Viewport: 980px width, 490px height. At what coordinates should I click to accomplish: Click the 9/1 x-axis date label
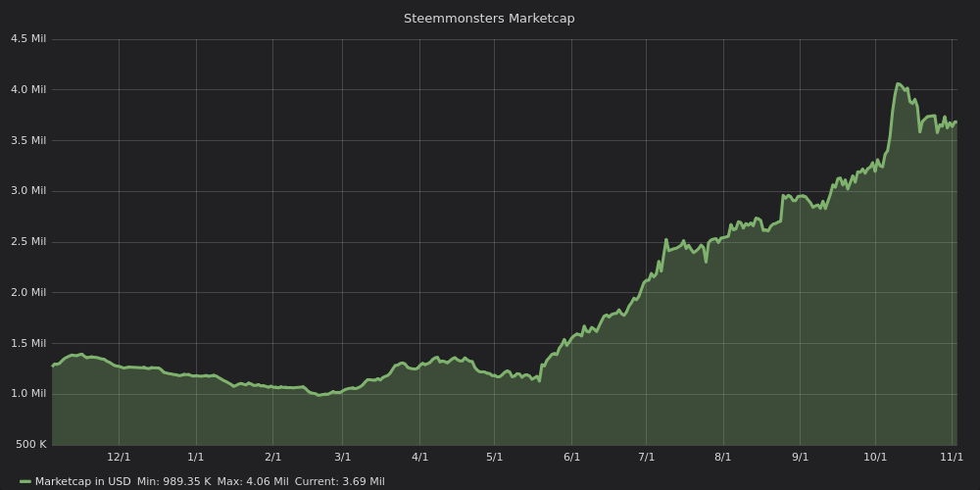pyautogui.click(x=800, y=457)
